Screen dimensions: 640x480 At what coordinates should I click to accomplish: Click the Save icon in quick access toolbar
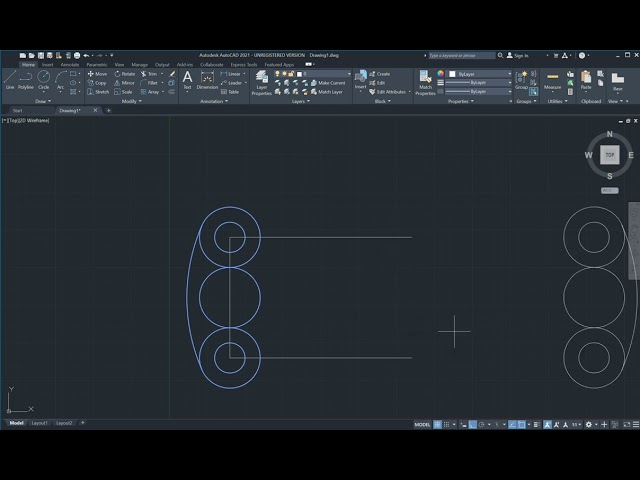(41, 56)
